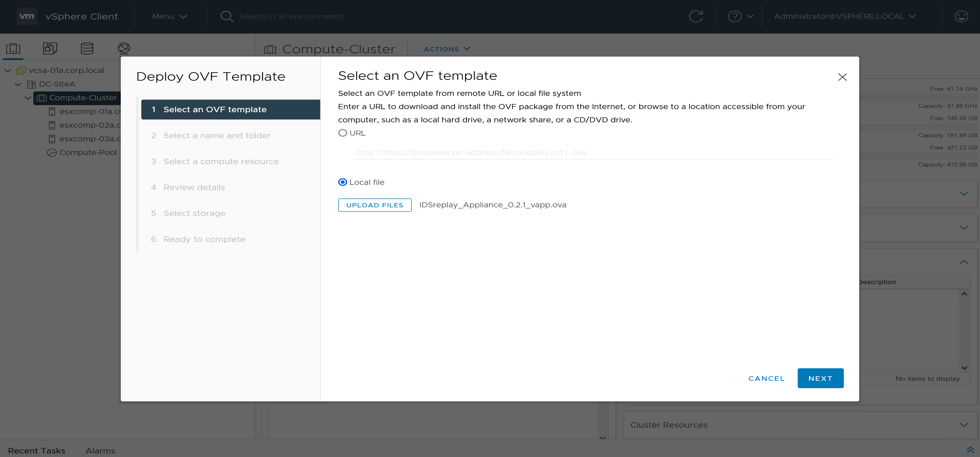
Task: Switch to Networking view icon
Action: 124,48
